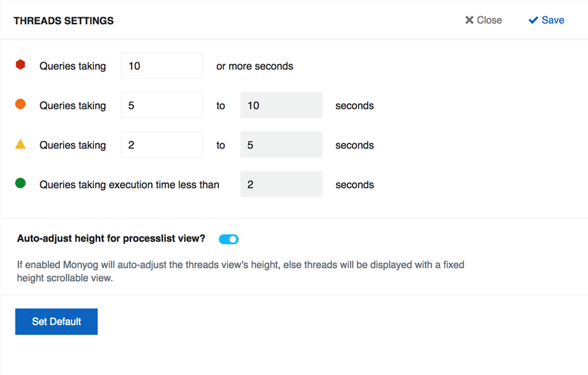588x375 pixels.
Task: Click the yellow range lower-bound field showing 2
Action: click(x=162, y=145)
